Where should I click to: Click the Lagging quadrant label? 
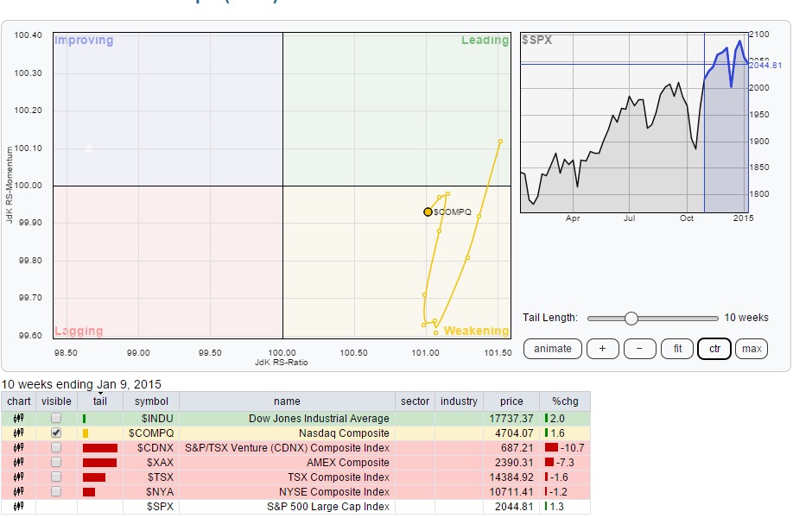79,331
